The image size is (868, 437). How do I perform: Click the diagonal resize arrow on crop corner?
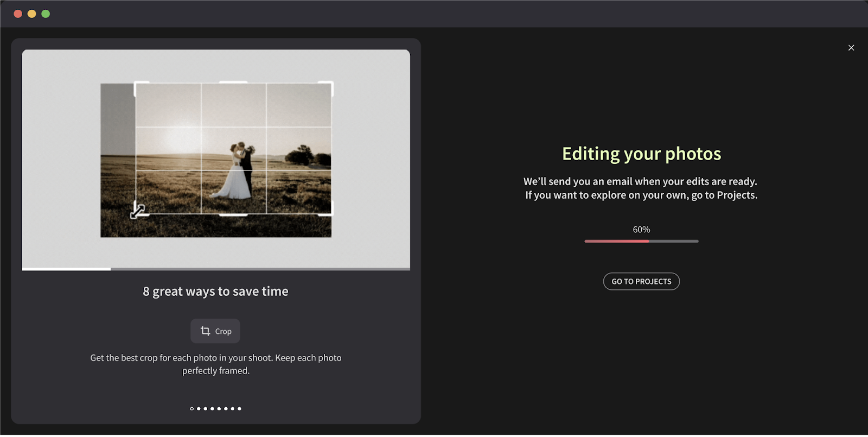pos(138,211)
